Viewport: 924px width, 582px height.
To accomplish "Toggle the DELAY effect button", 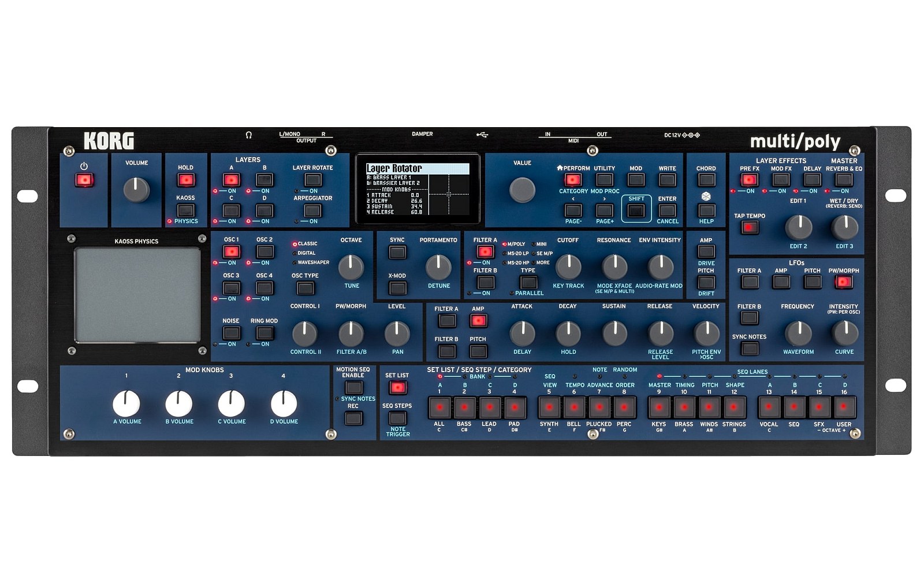I will click(x=812, y=180).
